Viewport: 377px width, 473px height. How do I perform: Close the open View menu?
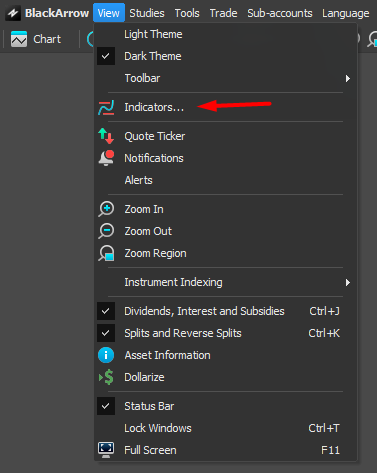coord(109,13)
